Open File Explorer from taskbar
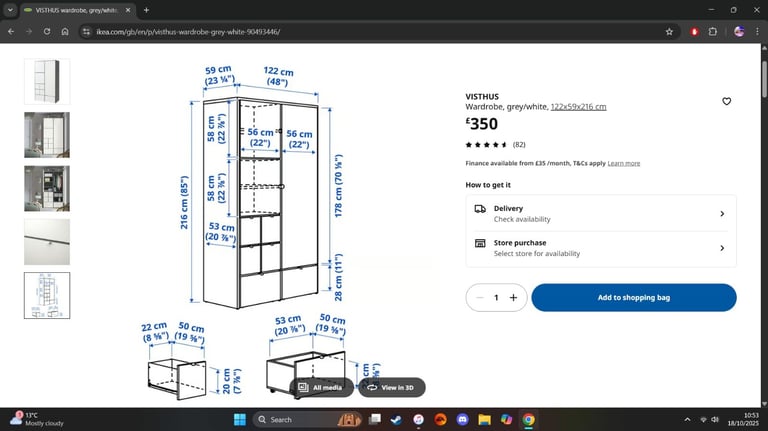Image resolution: width=768 pixels, height=431 pixels. click(x=484, y=420)
